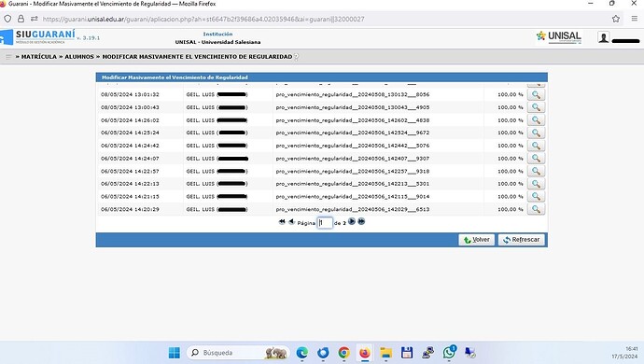Open magnifier for 06/05/2024 14:26:02 row
The height and width of the screenshot is (364, 644).
536,120
